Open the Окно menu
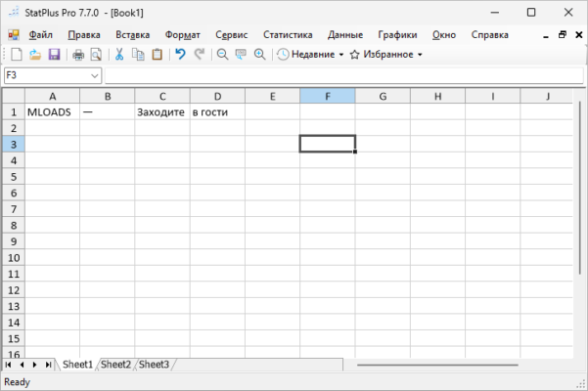This screenshot has width=588, height=391. pyautogui.click(x=444, y=35)
